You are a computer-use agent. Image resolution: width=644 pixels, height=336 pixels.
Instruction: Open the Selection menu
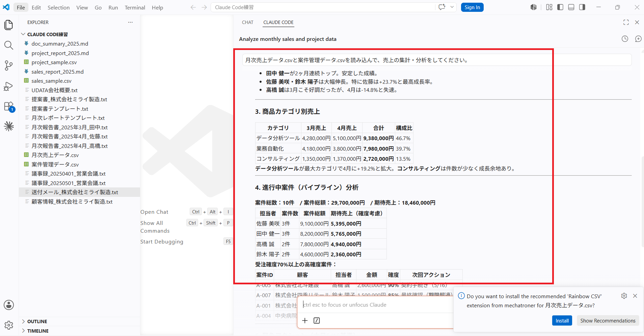click(x=58, y=7)
